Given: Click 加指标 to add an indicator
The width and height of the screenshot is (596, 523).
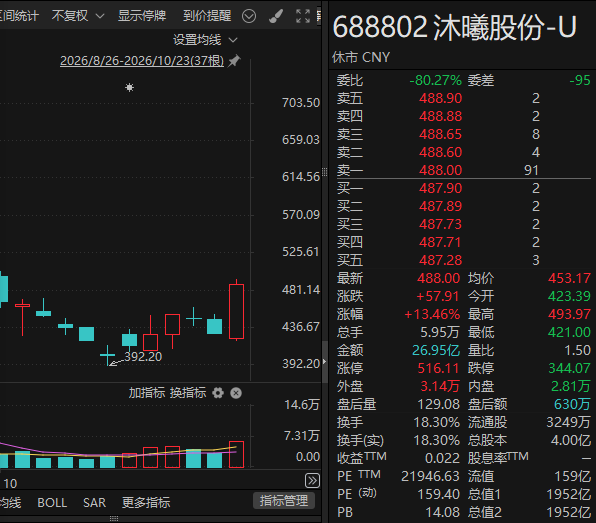Looking at the screenshot, I should (147, 393).
